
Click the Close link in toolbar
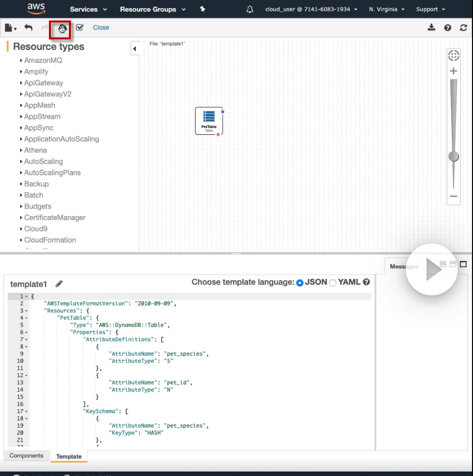tap(101, 27)
